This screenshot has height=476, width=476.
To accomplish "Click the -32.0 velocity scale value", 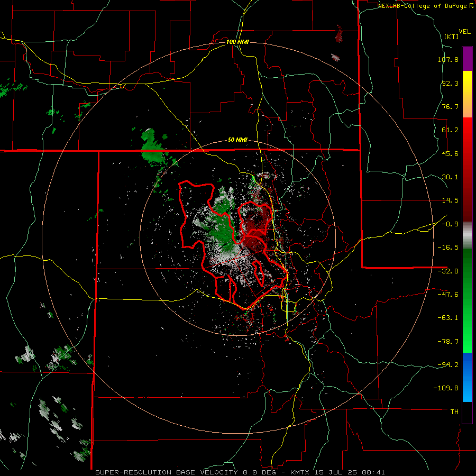I will point(448,271).
